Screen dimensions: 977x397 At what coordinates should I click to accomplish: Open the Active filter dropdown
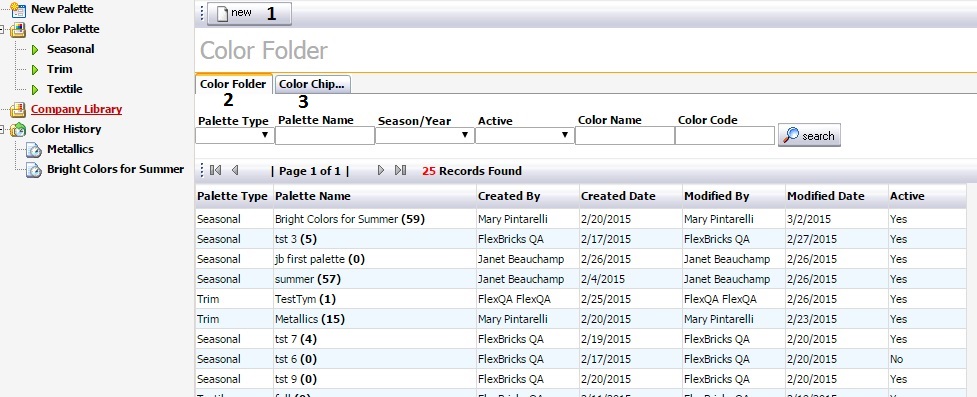click(x=524, y=135)
